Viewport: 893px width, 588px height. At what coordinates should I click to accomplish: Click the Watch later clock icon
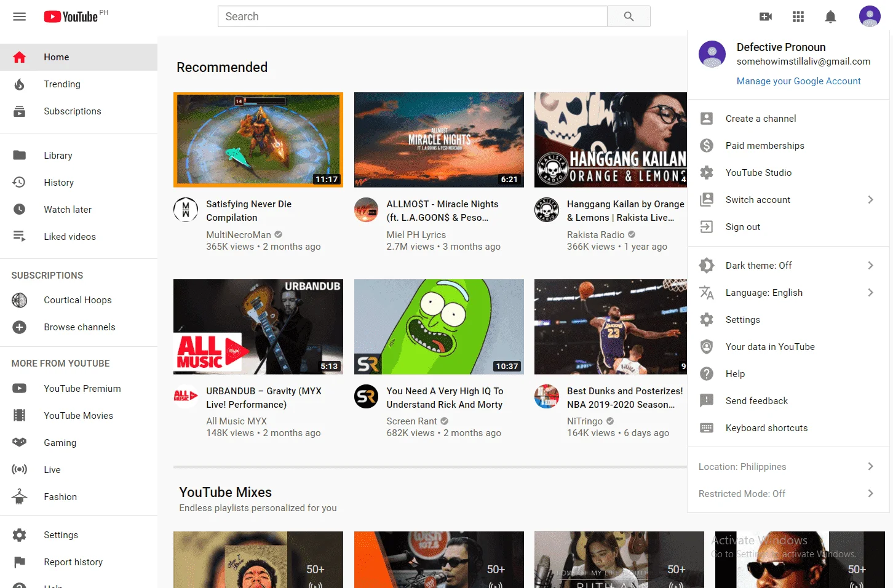tap(20, 210)
